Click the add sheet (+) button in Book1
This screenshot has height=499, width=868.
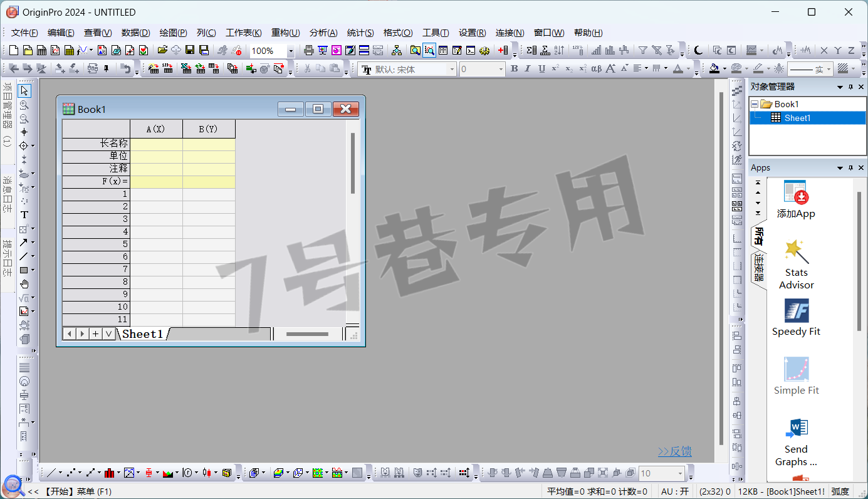click(x=95, y=334)
